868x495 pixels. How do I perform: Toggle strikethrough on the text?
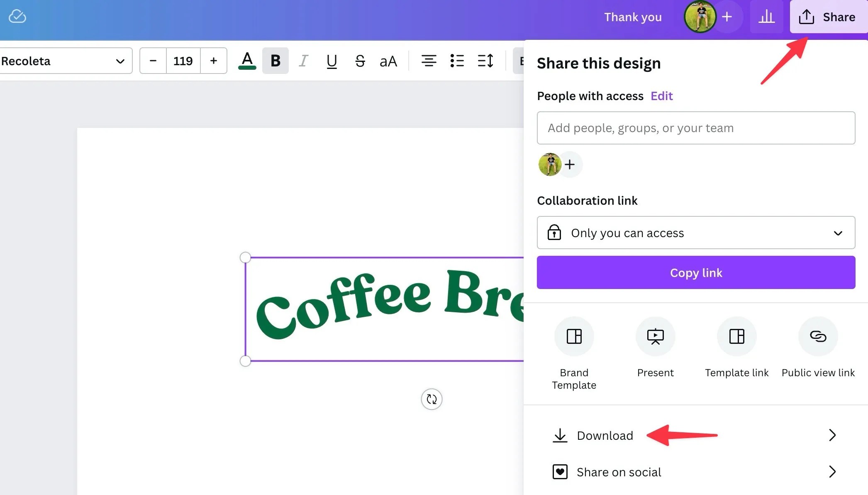[x=359, y=61]
